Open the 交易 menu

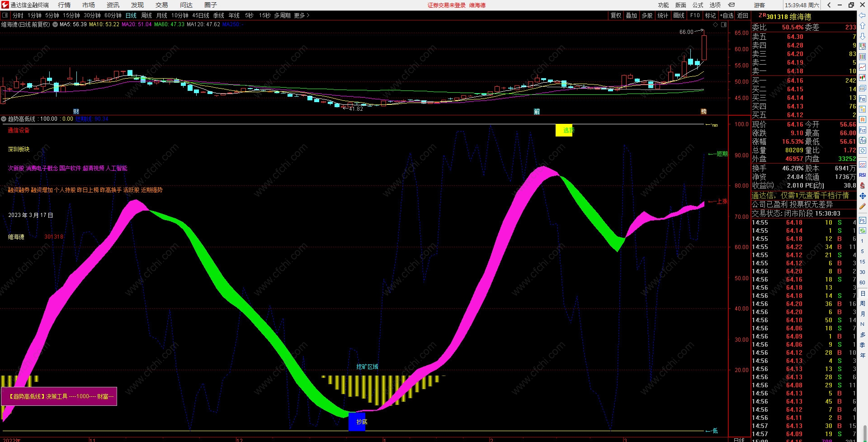pyautogui.click(x=162, y=5)
